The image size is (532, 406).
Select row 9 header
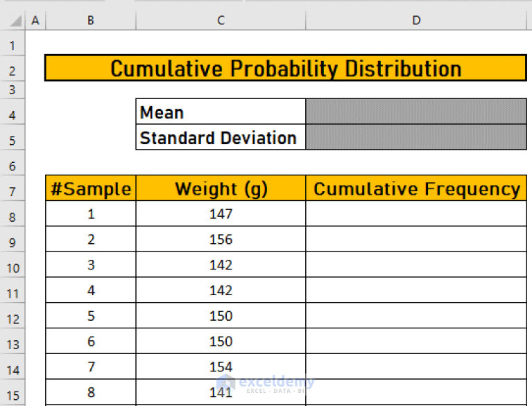tap(12, 239)
